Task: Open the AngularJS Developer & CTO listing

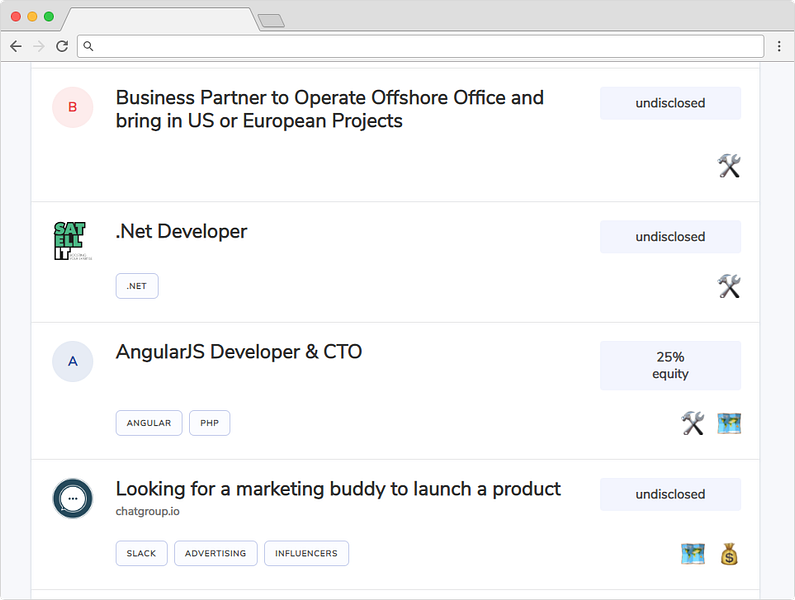Action: point(239,352)
